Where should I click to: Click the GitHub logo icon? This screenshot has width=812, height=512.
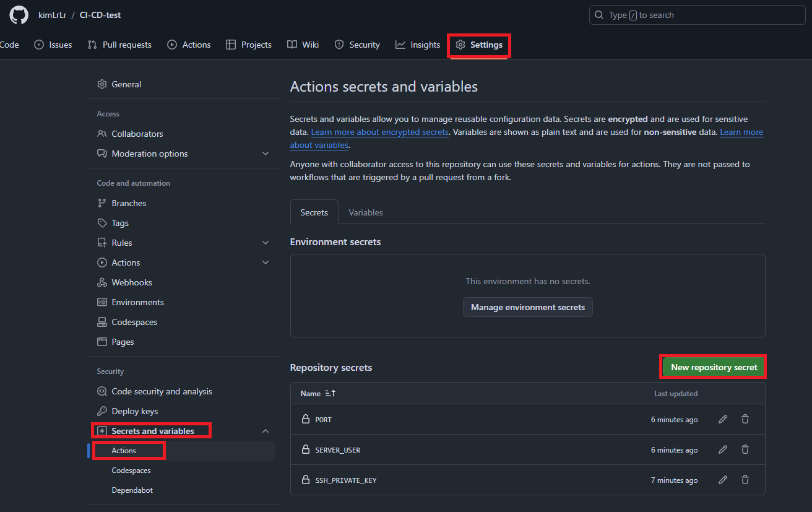point(19,15)
